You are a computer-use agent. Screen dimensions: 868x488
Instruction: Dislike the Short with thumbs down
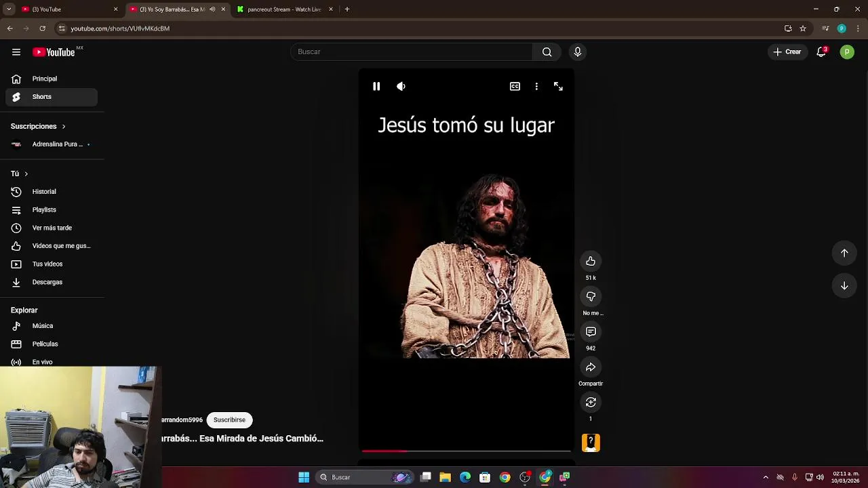[x=591, y=297]
